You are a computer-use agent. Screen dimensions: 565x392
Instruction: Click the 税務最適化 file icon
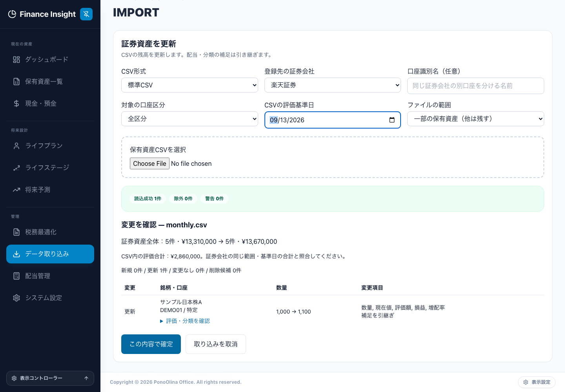pos(16,232)
